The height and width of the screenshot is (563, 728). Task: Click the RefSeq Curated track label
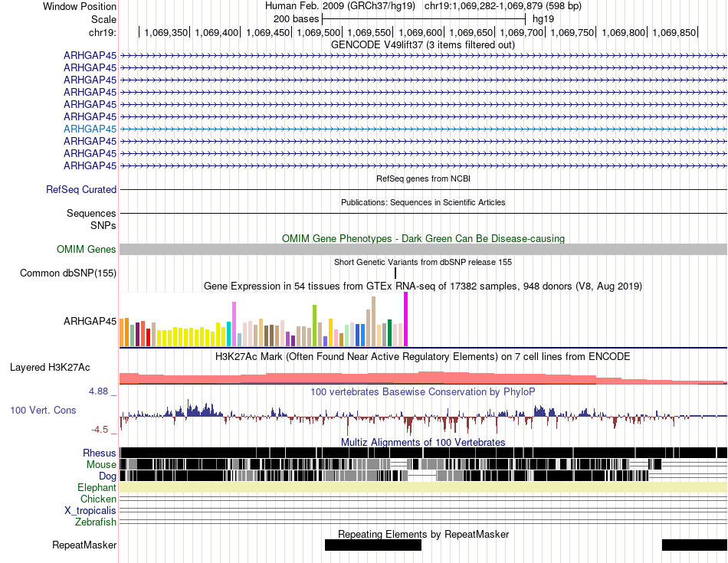click(80, 189)
